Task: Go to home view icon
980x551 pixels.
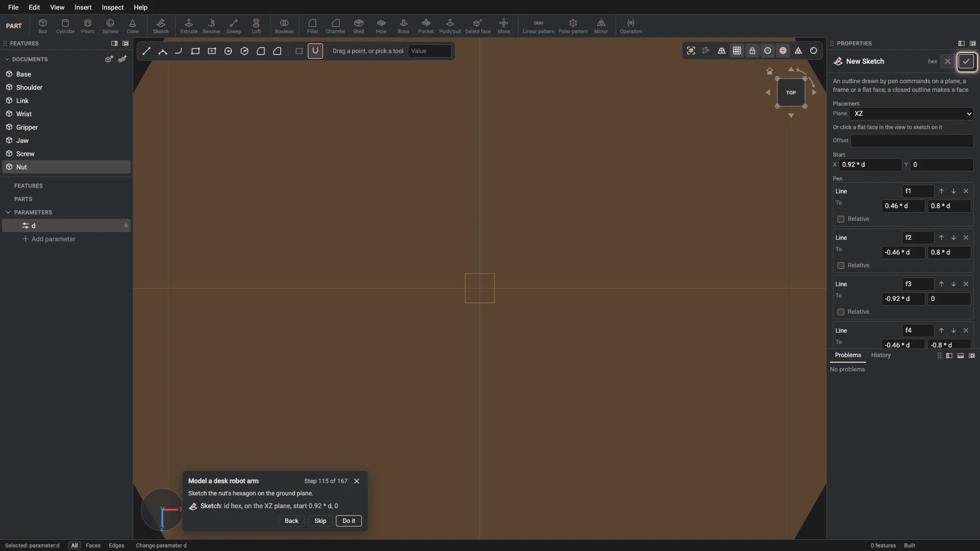Action: tap(770, 71)
